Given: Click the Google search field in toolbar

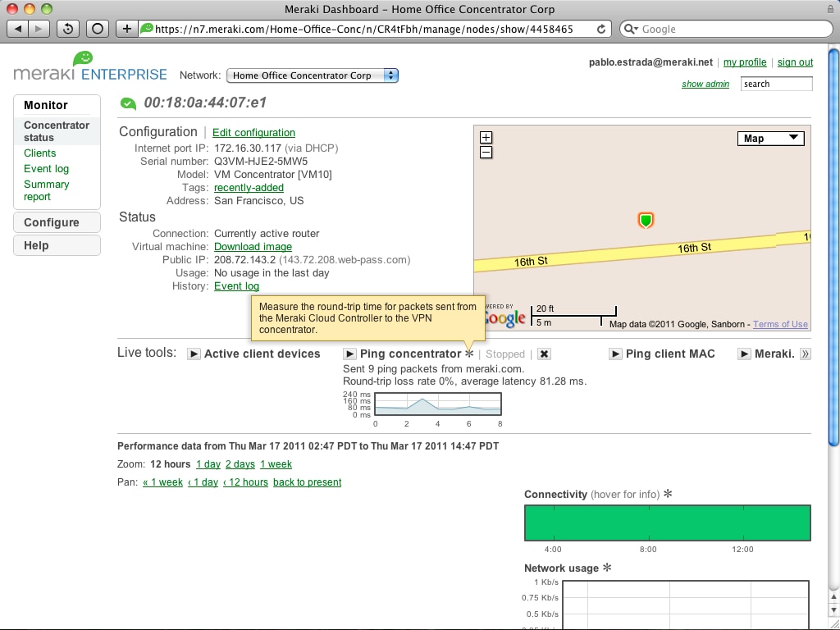Looking at the screenshot, I should [726, 29].
